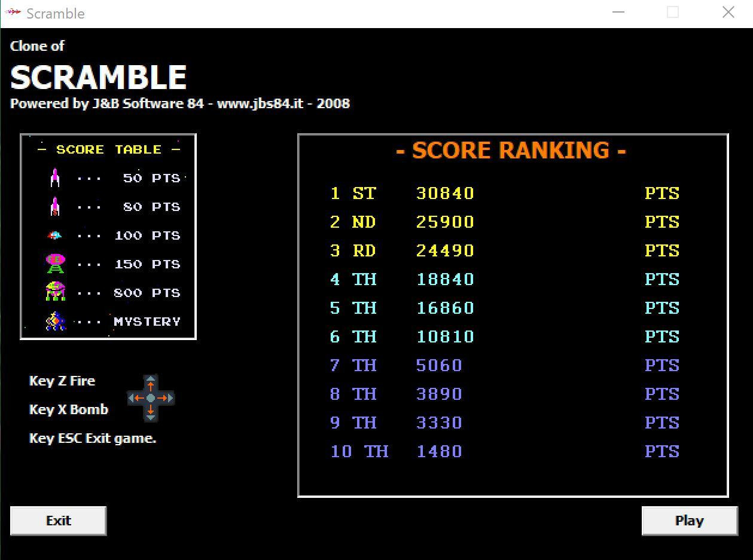
Task: Click the PTS label on 1 ST row
Action: pyautogui.click(x=662, y=193)
